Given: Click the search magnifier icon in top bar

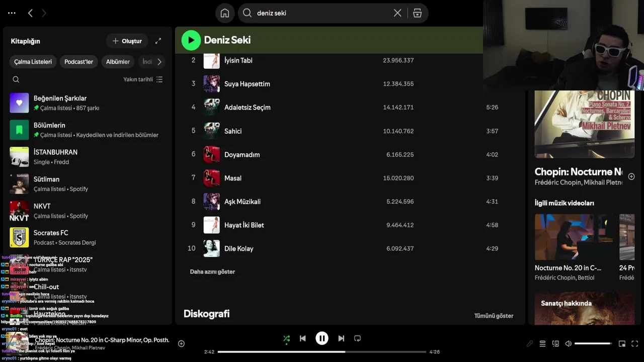Looking at the screenshot, I should click(x=247, y=13).
